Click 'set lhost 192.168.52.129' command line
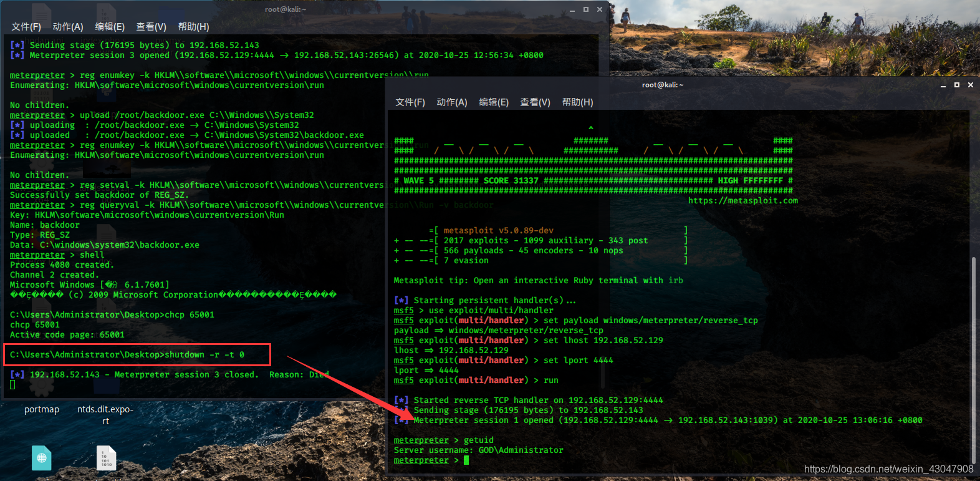Image resolution: width=980 pixels, height=481 pixels. click(x=529, y=340)
